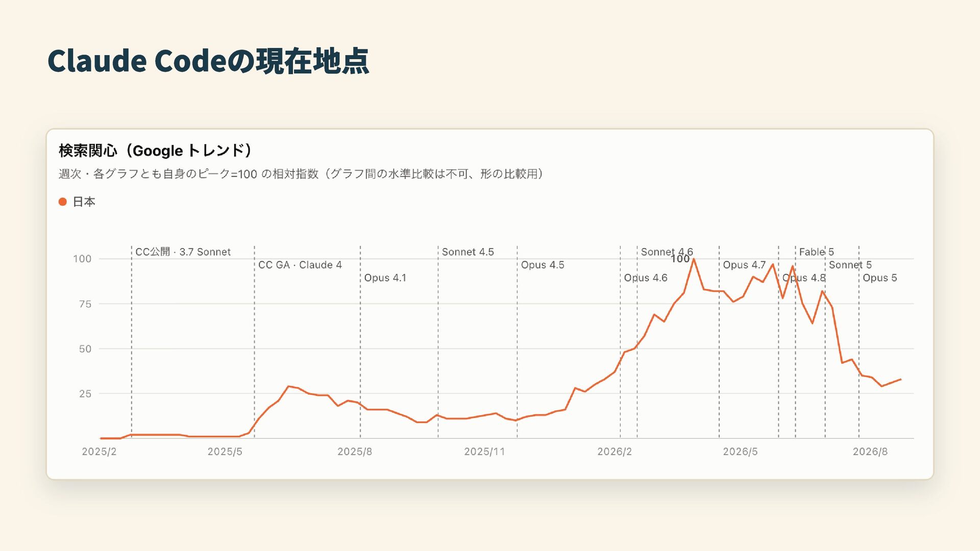This screenshot has width=980, height=551.
Task: Click the Sonnet 4.6 annotation label
Action: pyautogui.click(x=667, y=252)
